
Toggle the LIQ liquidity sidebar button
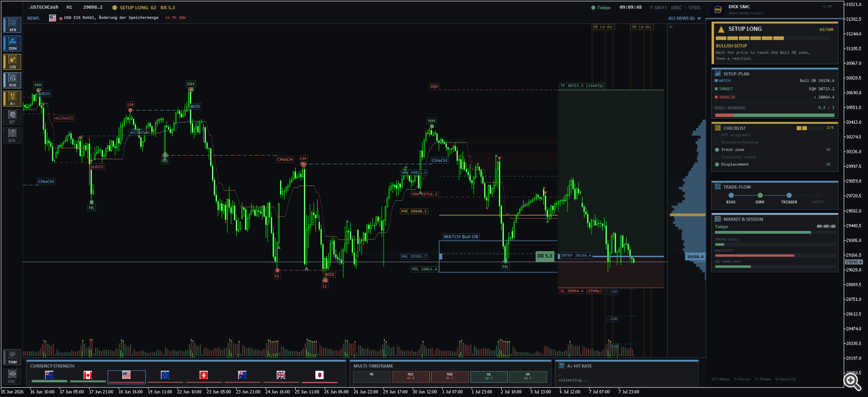pos(12,62)
